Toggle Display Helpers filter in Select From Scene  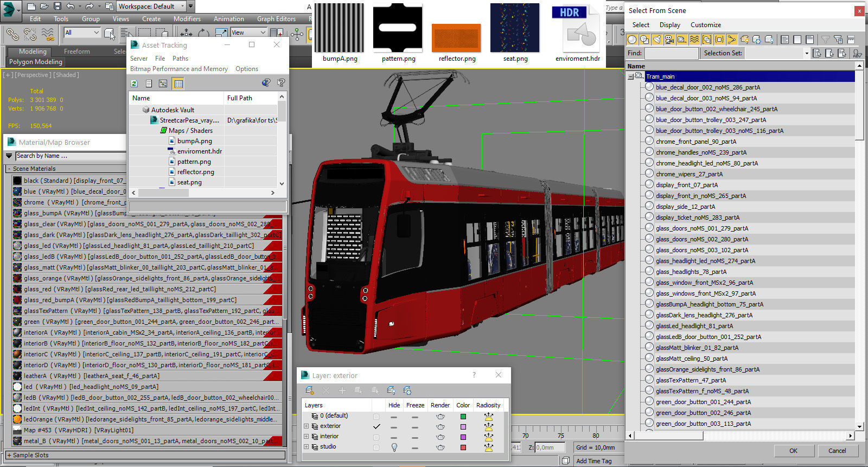[682, 40]
